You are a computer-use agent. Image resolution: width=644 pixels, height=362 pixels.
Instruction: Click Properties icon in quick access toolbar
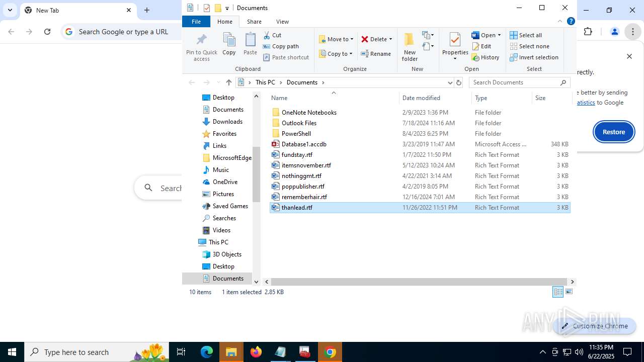click(207, 8)
